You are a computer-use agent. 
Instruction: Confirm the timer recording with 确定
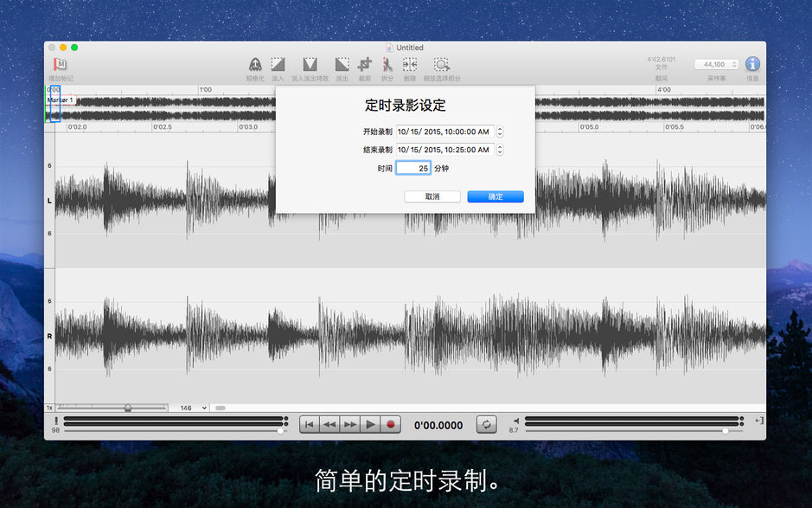(495, 196)
